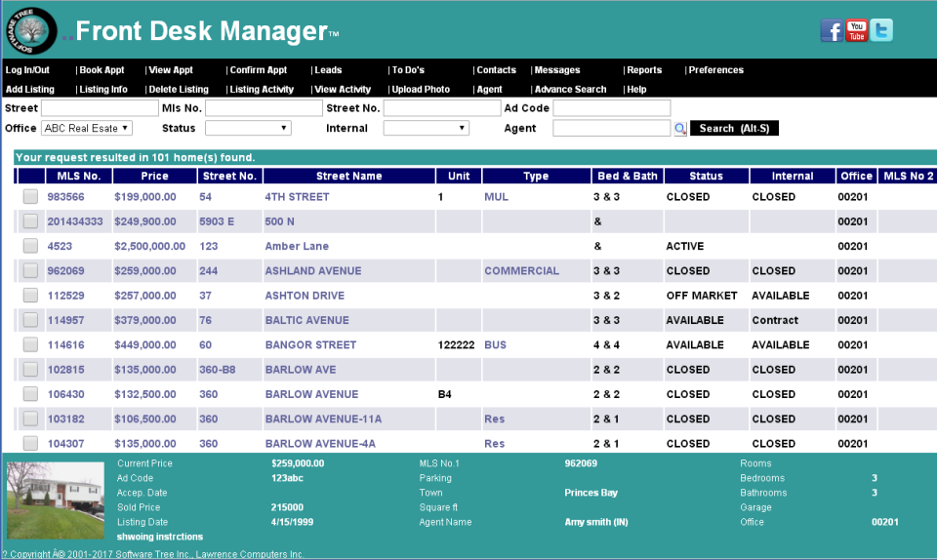Open the Twitter bird icon
The height and width of the screenshot is (560, 937).
click(x=881, y=31)
